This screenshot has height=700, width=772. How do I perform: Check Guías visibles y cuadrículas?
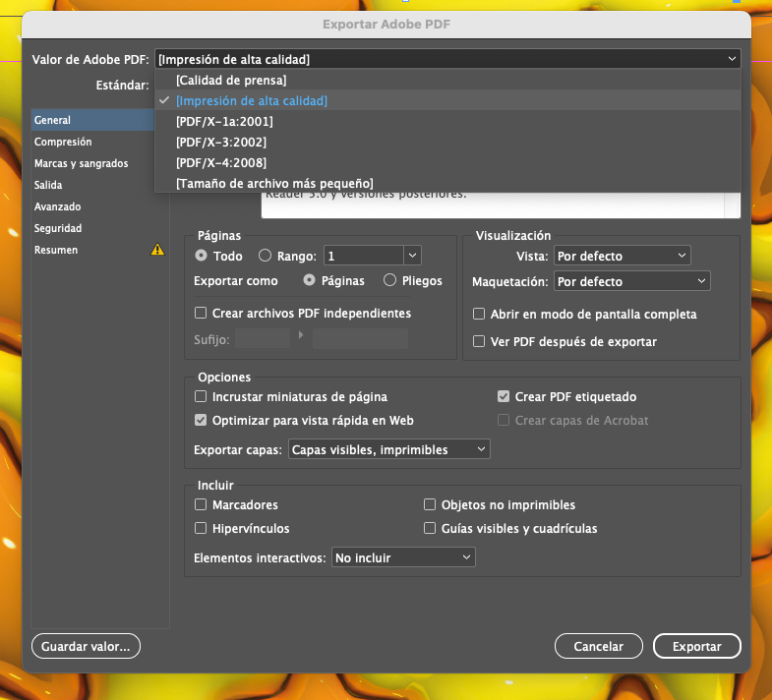[430, 529]
